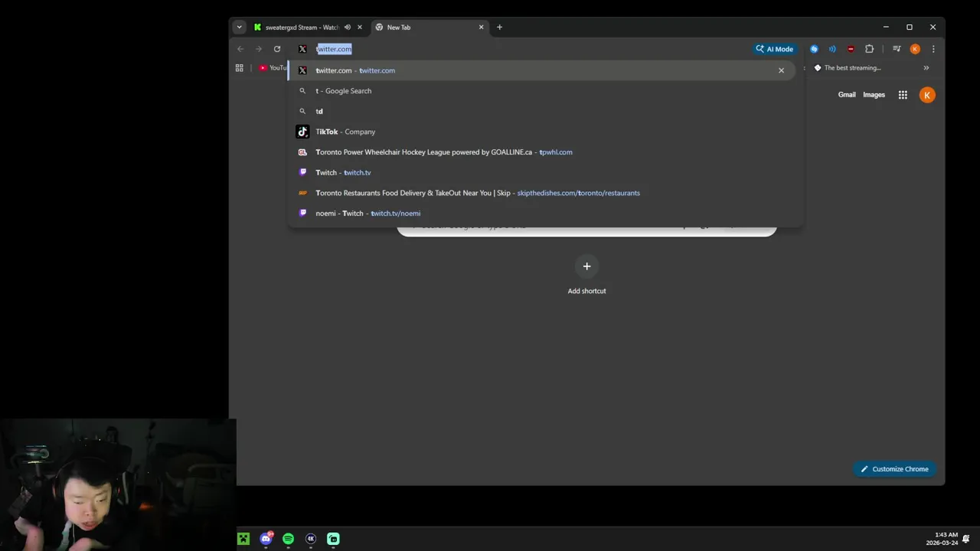Open the Extensions puzzle menu
Screen dimensions: 980x551
869,49
